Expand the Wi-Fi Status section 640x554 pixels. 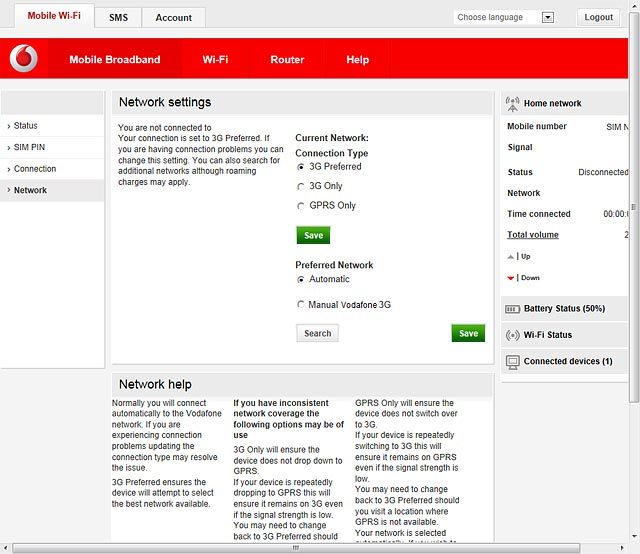[564, 335]
